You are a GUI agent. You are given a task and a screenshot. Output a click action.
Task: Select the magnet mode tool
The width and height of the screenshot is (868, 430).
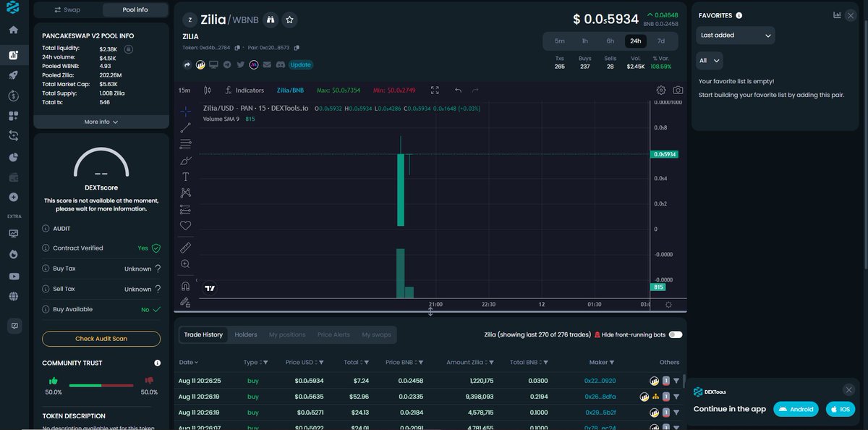click(x=186, y=285)
